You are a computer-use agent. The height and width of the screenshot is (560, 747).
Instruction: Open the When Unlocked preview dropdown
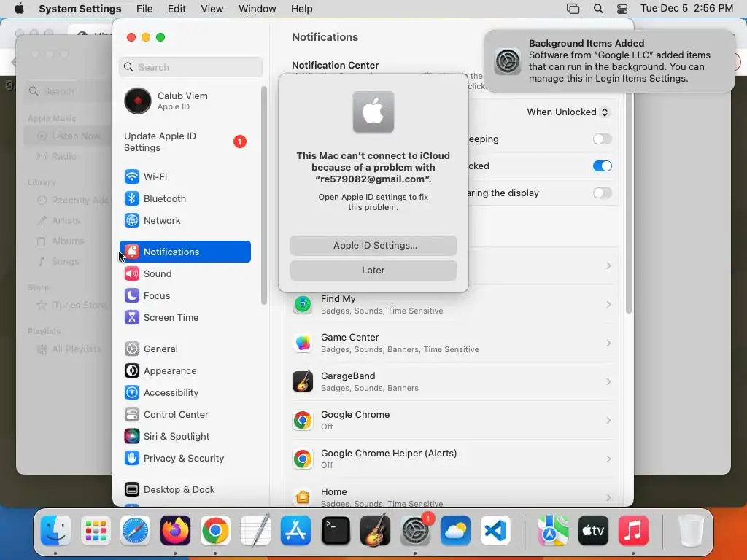tap(567, 112)
